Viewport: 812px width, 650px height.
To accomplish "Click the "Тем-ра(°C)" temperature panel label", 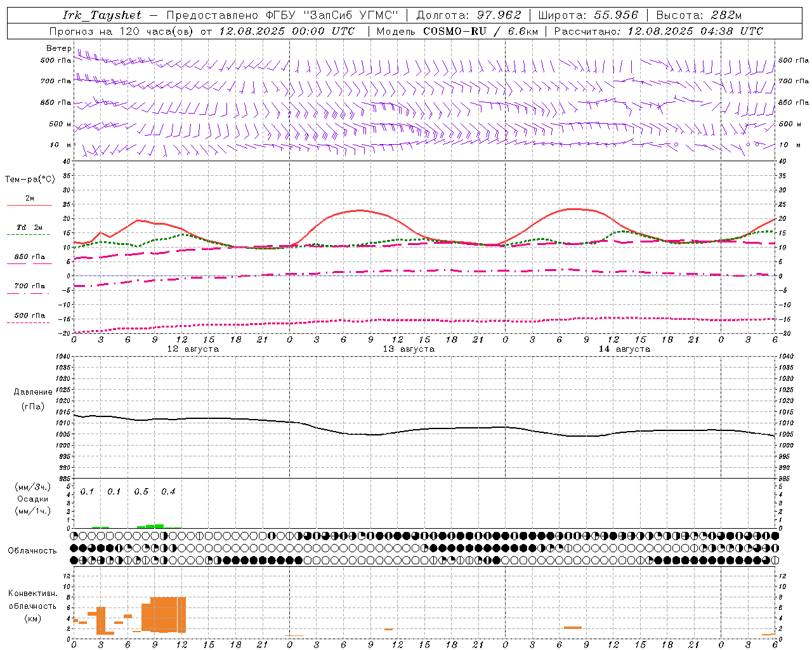I will click(x=30, y=180).
